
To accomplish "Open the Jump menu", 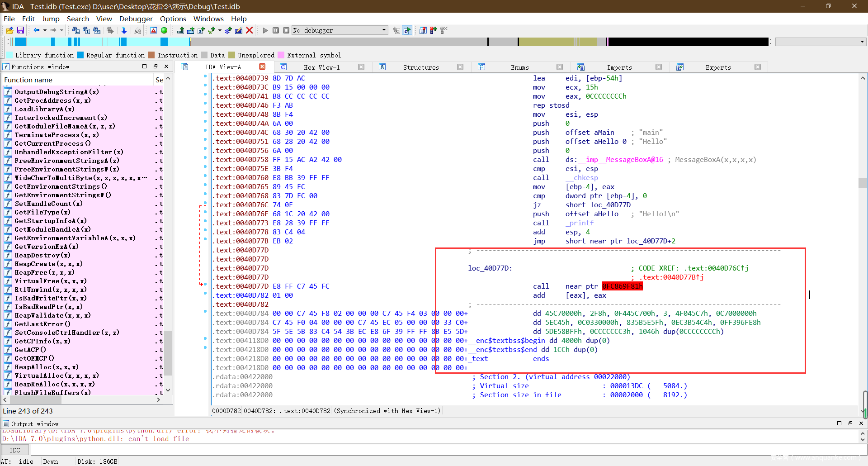I will point(51,19).
